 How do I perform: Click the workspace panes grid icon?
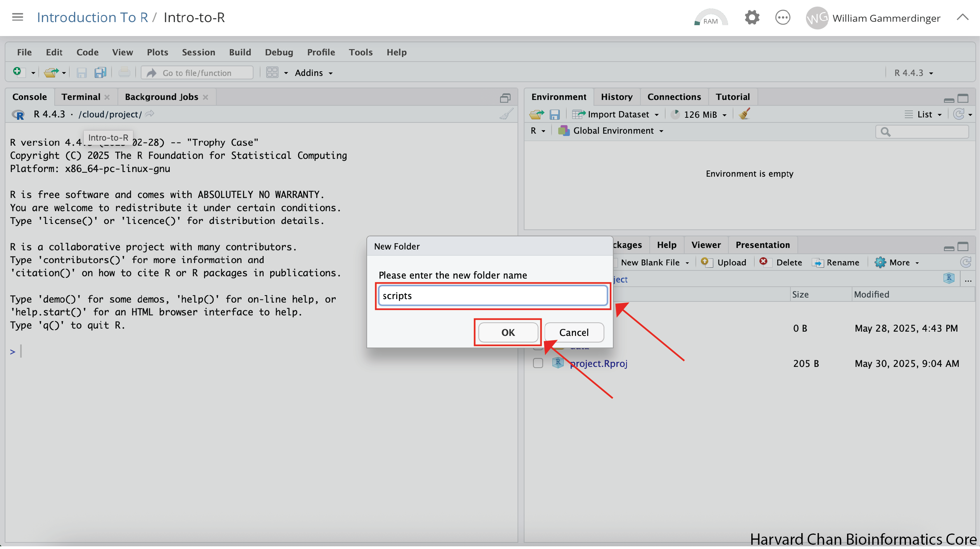272,72
